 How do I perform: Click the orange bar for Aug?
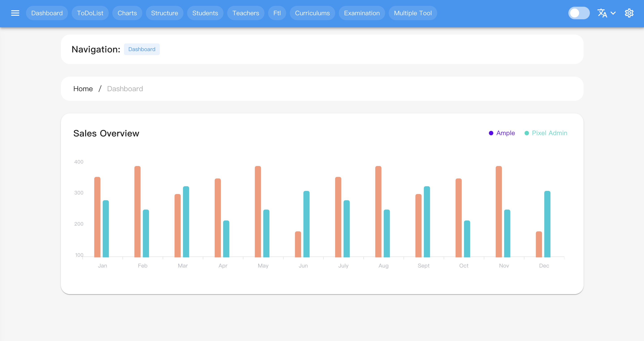pyautogui.click(x=378, y=212)
